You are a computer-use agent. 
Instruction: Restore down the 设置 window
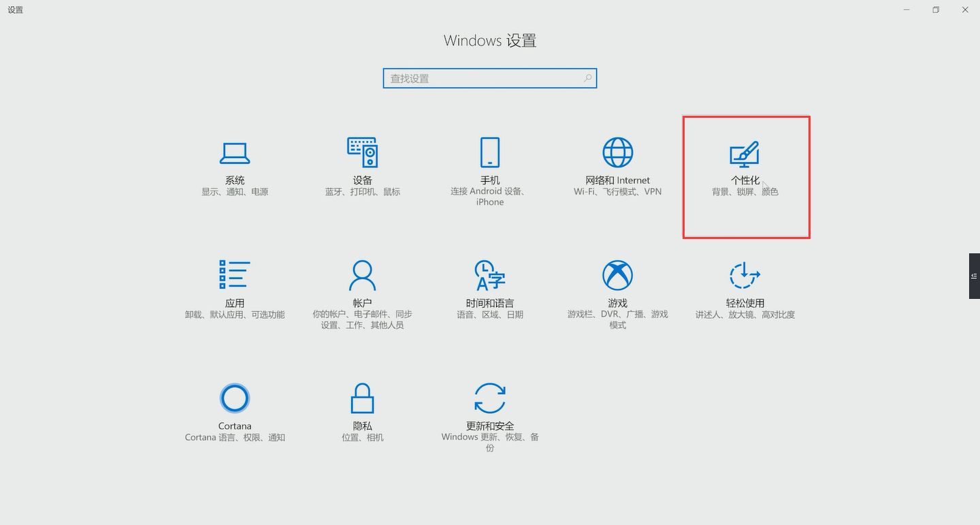tap(936, 10)
